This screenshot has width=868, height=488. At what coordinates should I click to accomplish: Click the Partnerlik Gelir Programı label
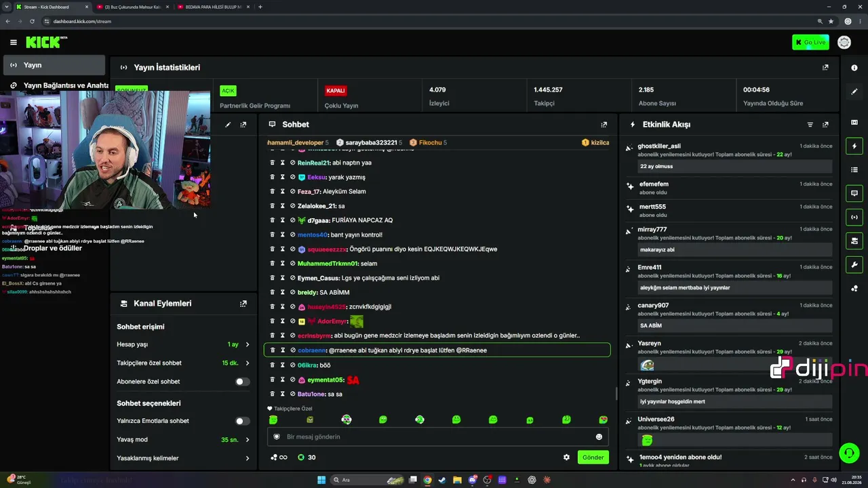(255, 106)
